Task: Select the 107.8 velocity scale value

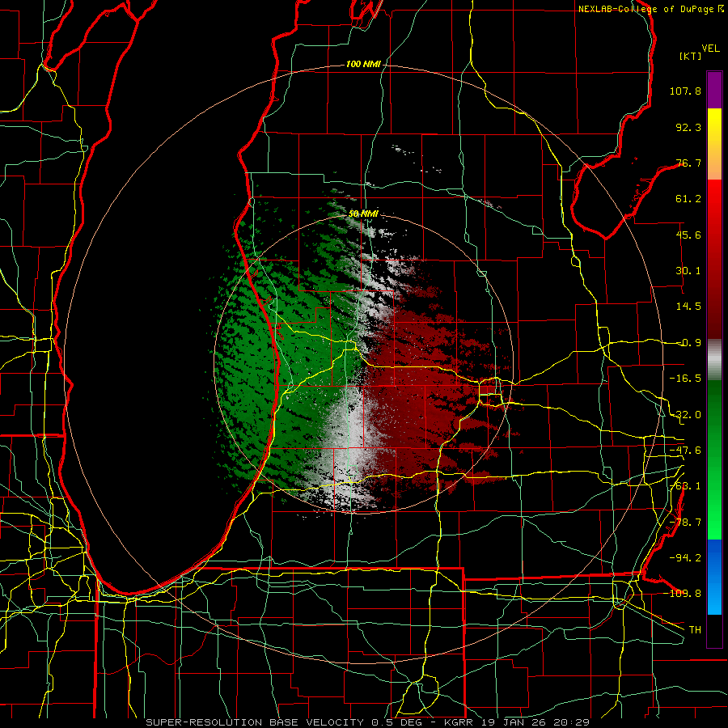Action: click(x=685, y=91)
